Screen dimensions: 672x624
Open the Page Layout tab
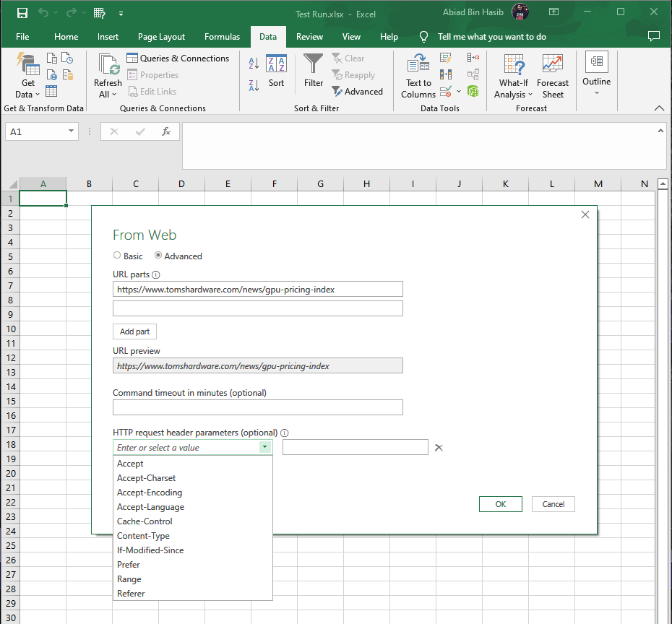pos(162,37)
